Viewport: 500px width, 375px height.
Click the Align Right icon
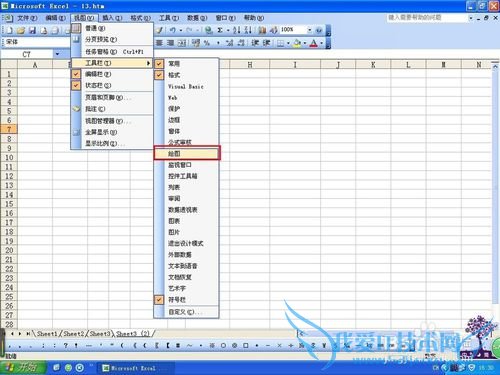pos(170,43)
